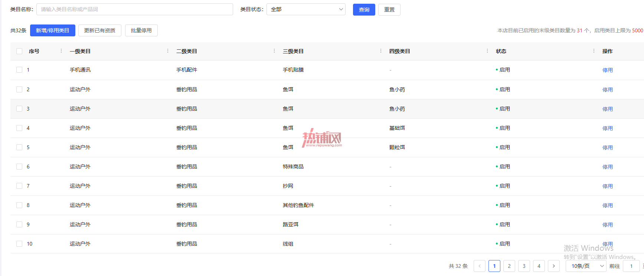Viewport: 644px width, 276px height.
Task: Open the 四级类目 column menu icon
Action: point(487,51)
